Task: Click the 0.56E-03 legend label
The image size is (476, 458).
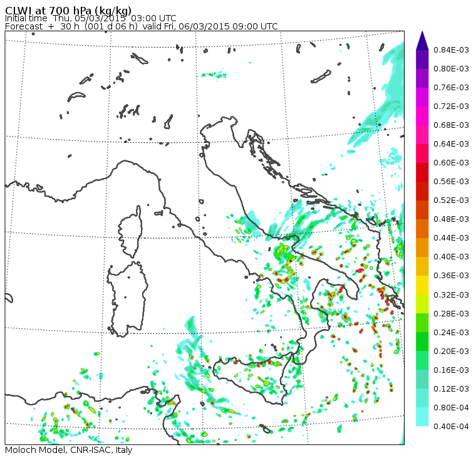Action: tap(451, 182)
